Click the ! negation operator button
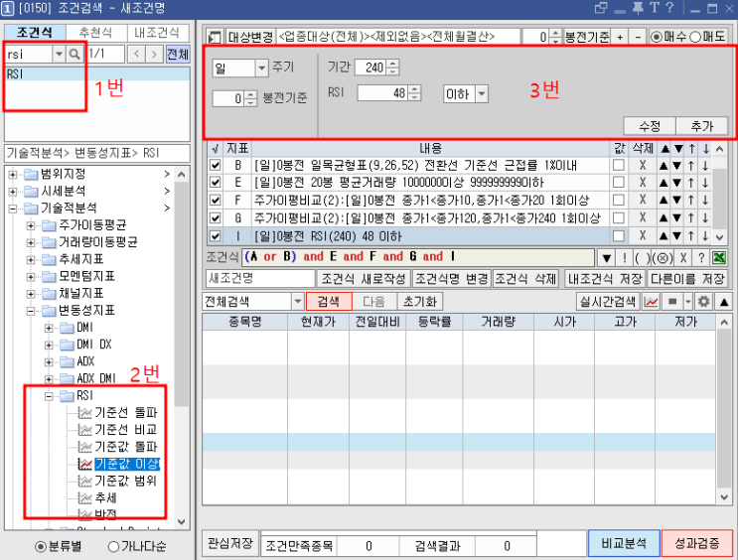Viewport: 738px width, 560px height. (625, 258)
